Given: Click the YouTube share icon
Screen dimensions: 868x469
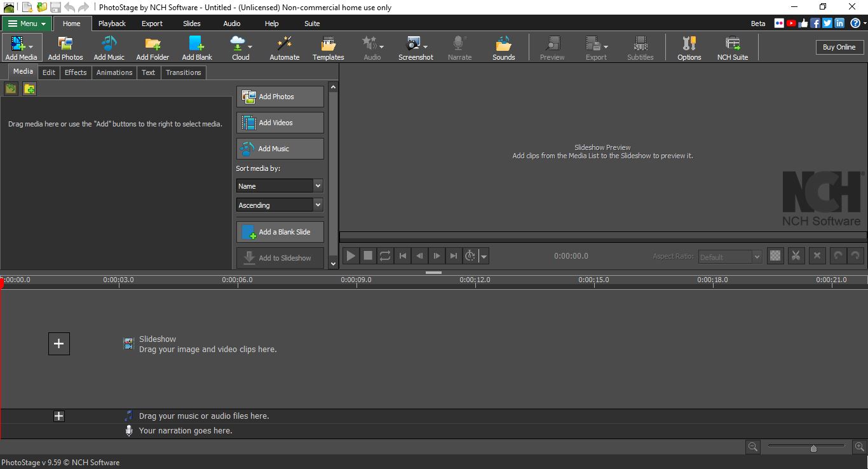Looking at the screenshot, I should point(791,24).
